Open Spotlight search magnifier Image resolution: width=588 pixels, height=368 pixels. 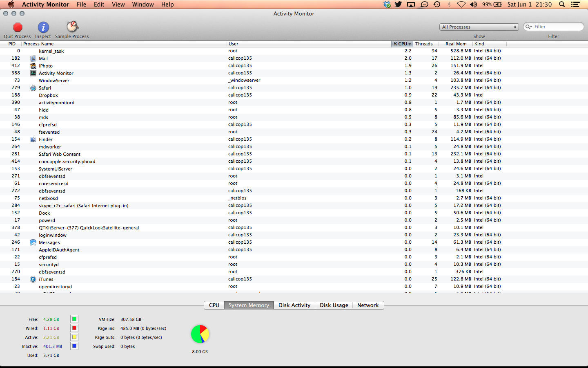tap(562, 4)
